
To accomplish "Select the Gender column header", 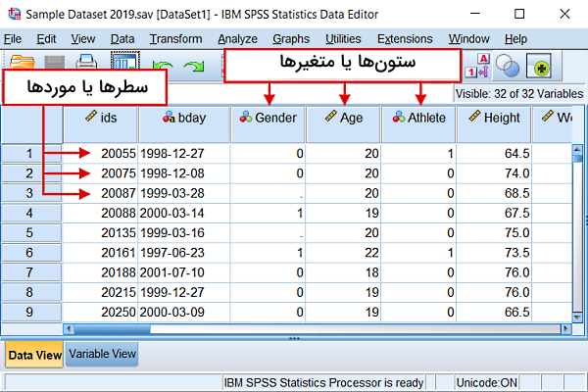I will click(268, 124).
